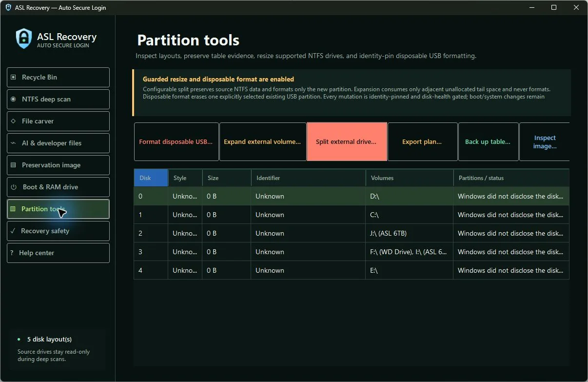Viewport: 588px width, 382px height.
Task: Open the Help center
Action: 58,253
